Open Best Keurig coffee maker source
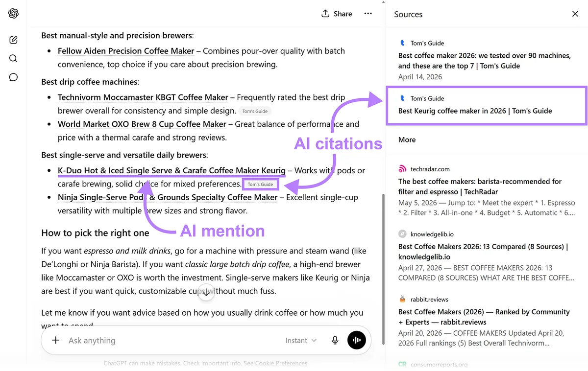This screenshot has width=588, height=371. 486,105
